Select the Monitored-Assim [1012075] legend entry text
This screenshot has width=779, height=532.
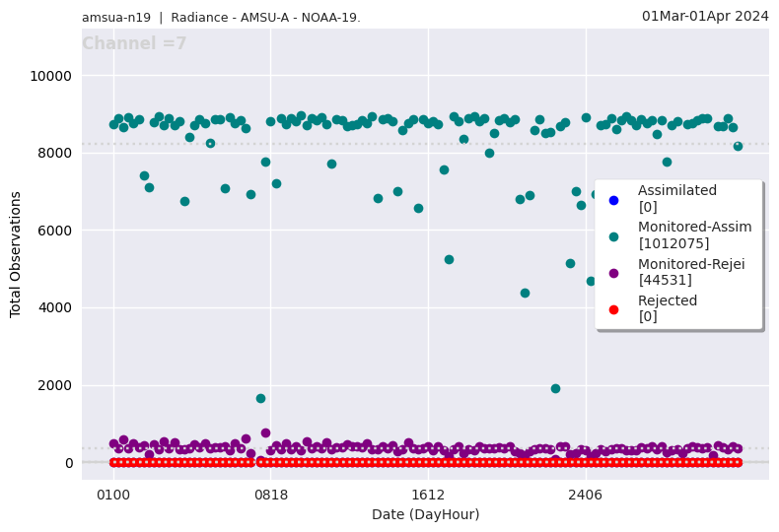click(x=694, y=235)
